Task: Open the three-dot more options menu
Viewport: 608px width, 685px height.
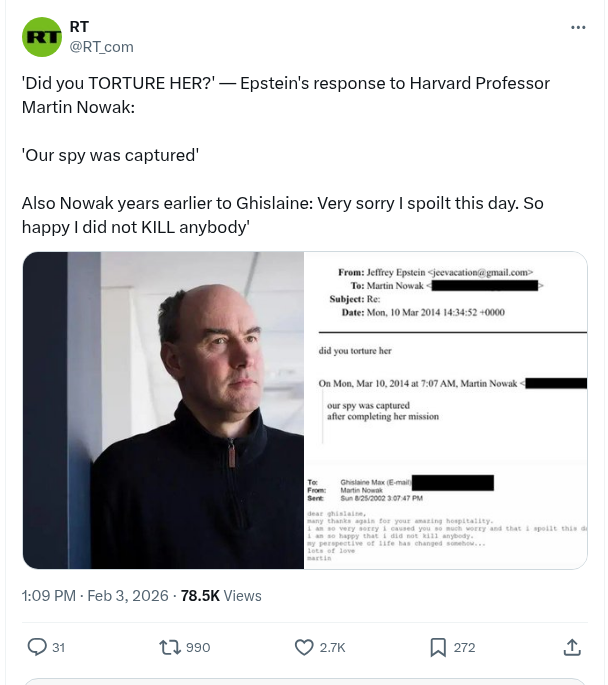Action: (578, 28)
